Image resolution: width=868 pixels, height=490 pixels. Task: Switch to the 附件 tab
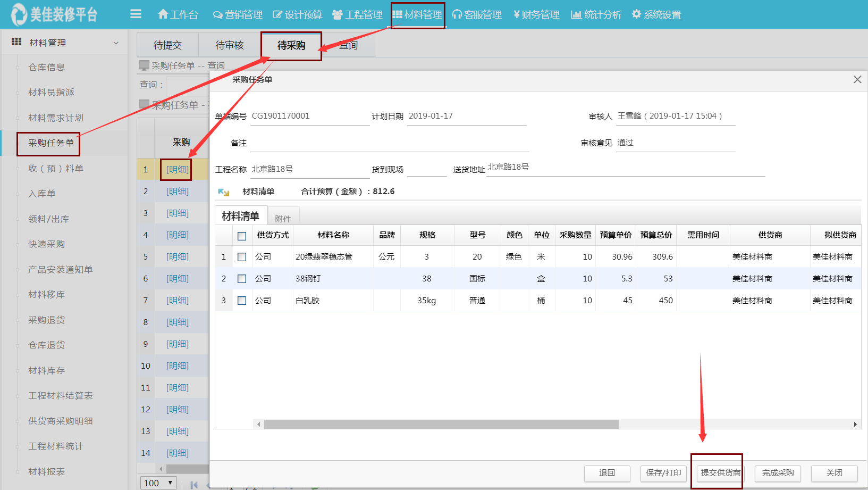(x=283, y=219)
